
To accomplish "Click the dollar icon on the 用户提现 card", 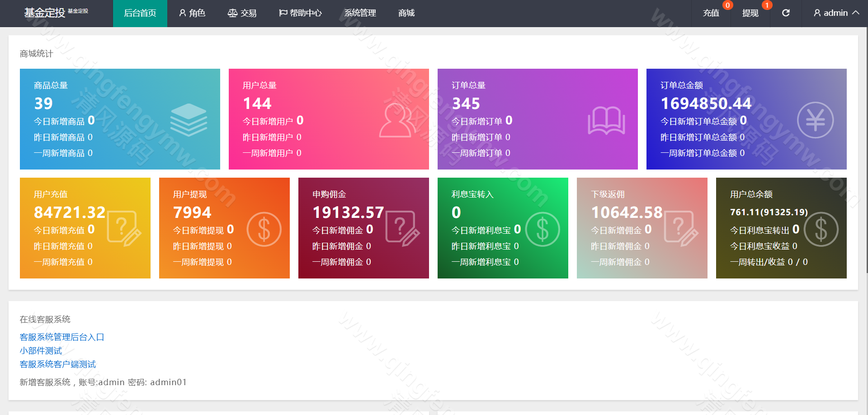I will point(264,229).
